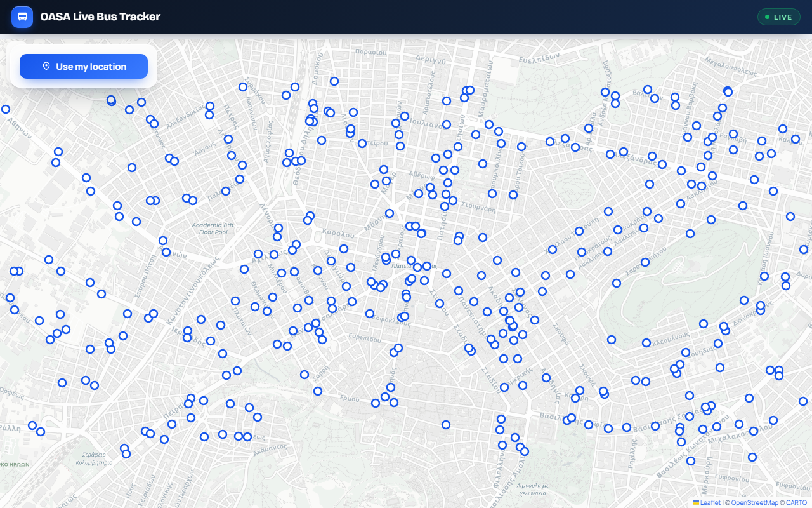Click the Ερμού street label
Image resolution: width=812 pixels, height=508 pixels.
click(x=350, y=398)
